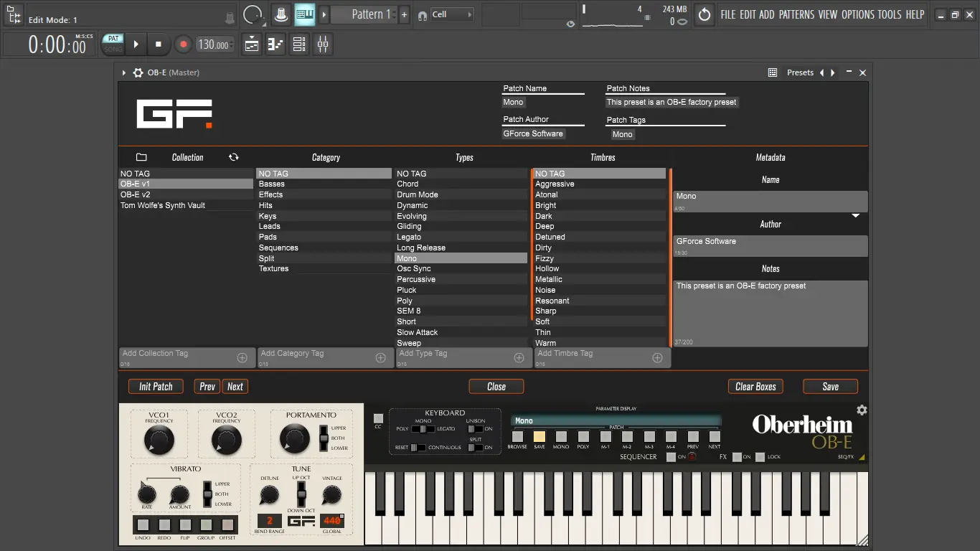Click the Init Patch button

coord(156,387)
